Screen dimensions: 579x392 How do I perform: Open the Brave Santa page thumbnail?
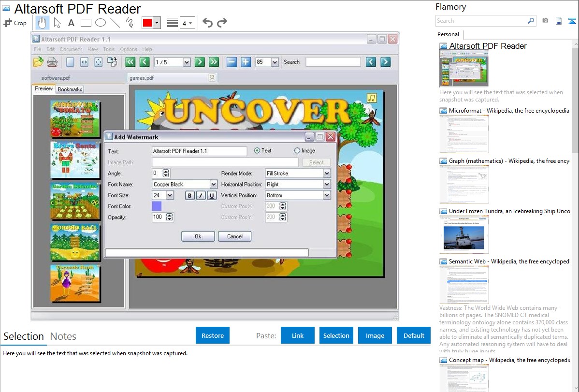(75, 160)
